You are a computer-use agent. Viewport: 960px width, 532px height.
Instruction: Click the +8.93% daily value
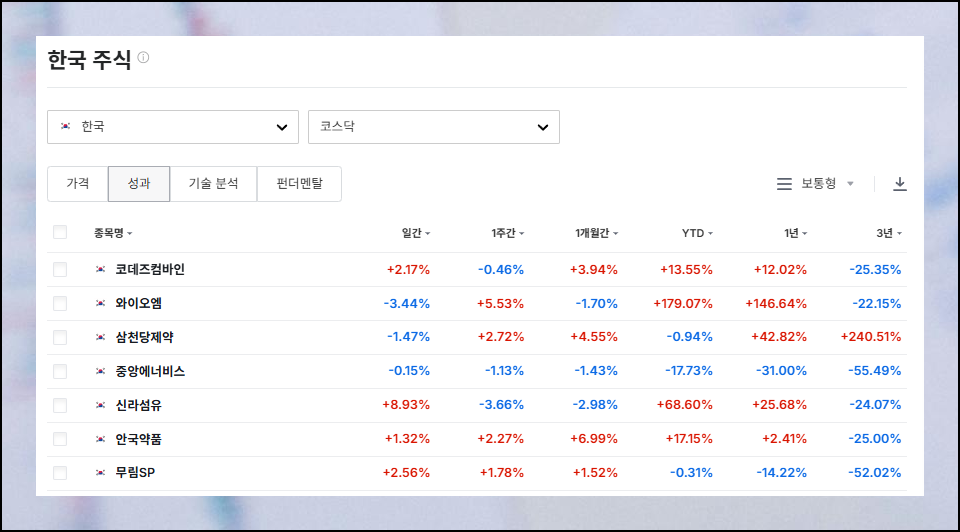[406, 405]
